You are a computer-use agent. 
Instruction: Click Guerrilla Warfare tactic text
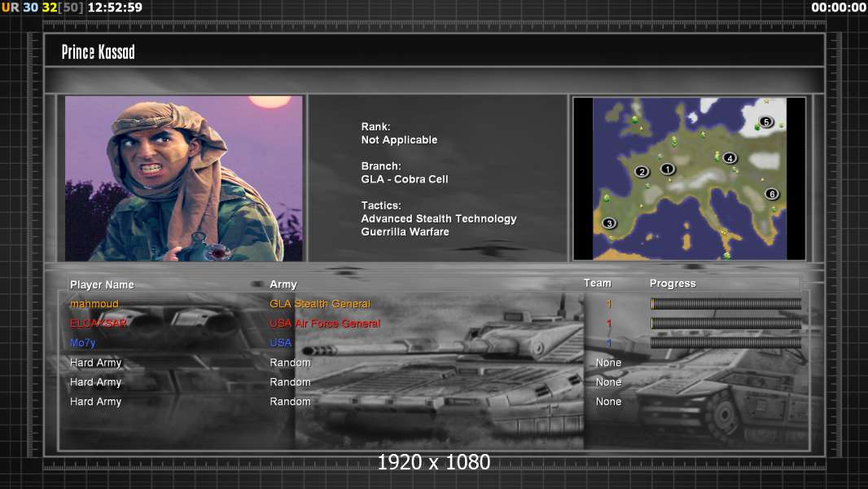406,232
